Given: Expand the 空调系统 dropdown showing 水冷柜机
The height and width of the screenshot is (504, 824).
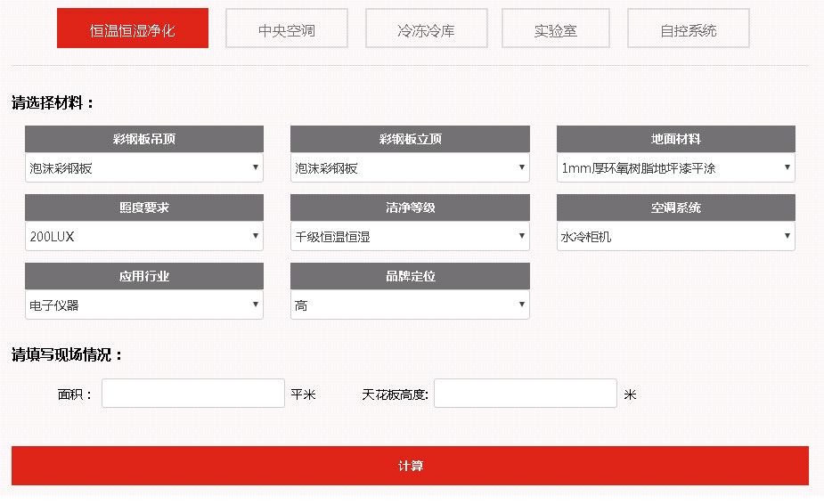Looking at the screenshot, I should 675,236.
